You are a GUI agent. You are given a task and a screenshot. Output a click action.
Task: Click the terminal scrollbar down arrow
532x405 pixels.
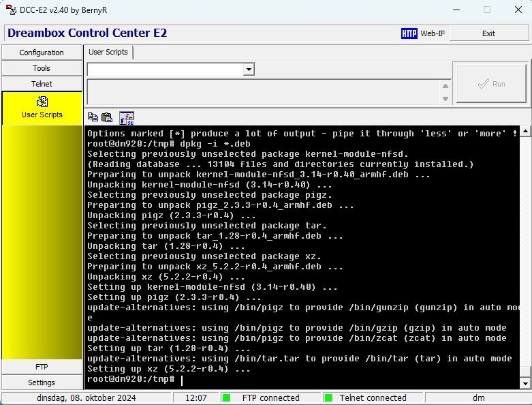[524, 385]
